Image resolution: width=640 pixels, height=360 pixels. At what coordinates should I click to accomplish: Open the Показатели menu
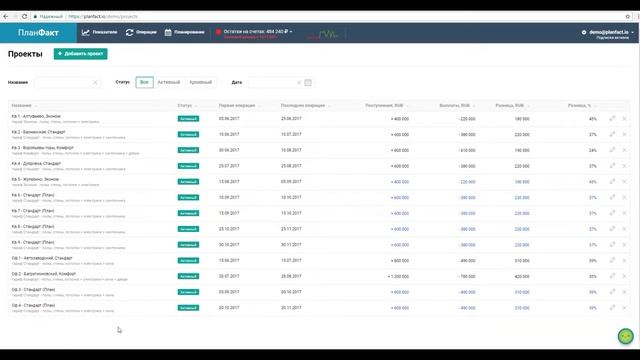tap(100, 32)
